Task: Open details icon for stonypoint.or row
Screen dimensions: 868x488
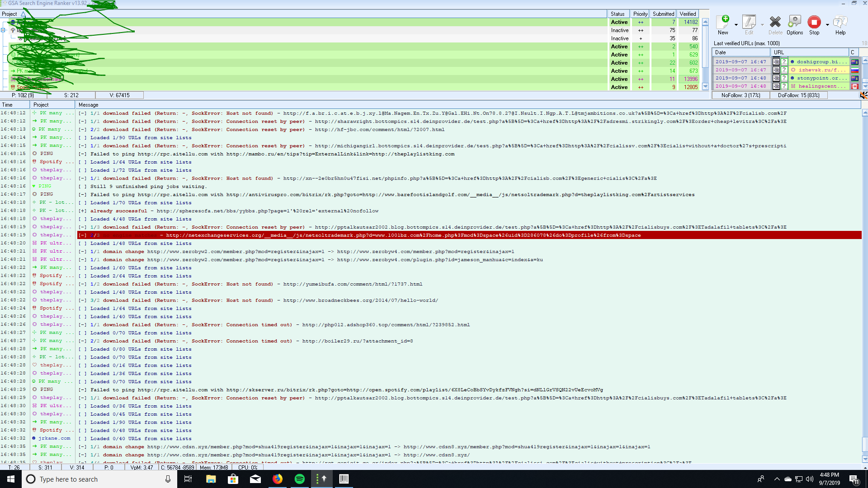Action: [x=776, y=78]
